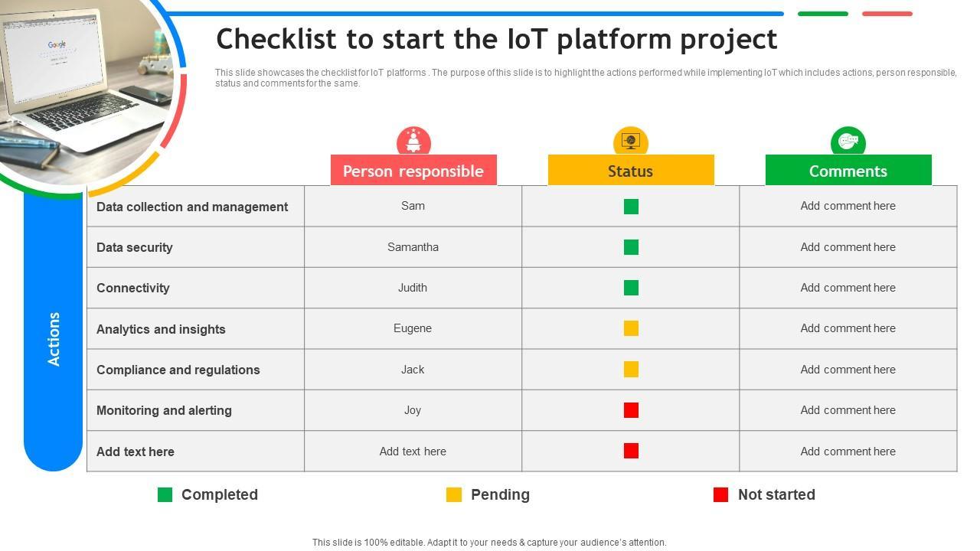Click the yellow status monitor icon
980x551 pixels.
[x=631, y=142]
